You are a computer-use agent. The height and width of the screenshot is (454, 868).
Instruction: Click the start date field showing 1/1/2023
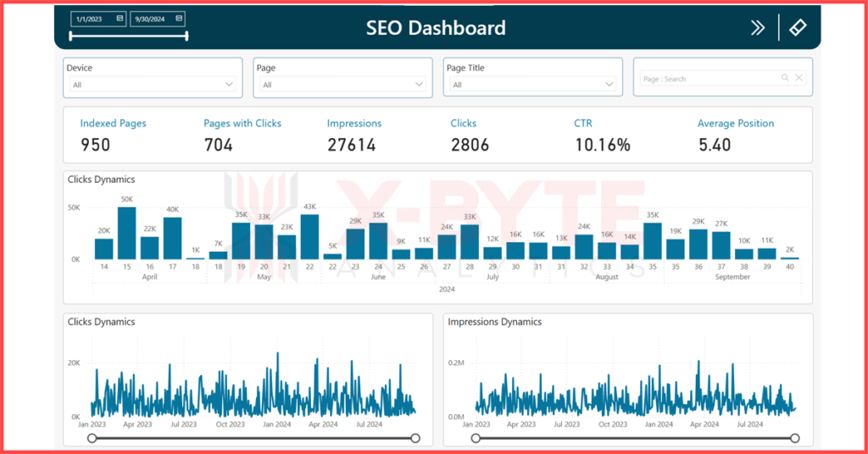(x=91, y=19)
